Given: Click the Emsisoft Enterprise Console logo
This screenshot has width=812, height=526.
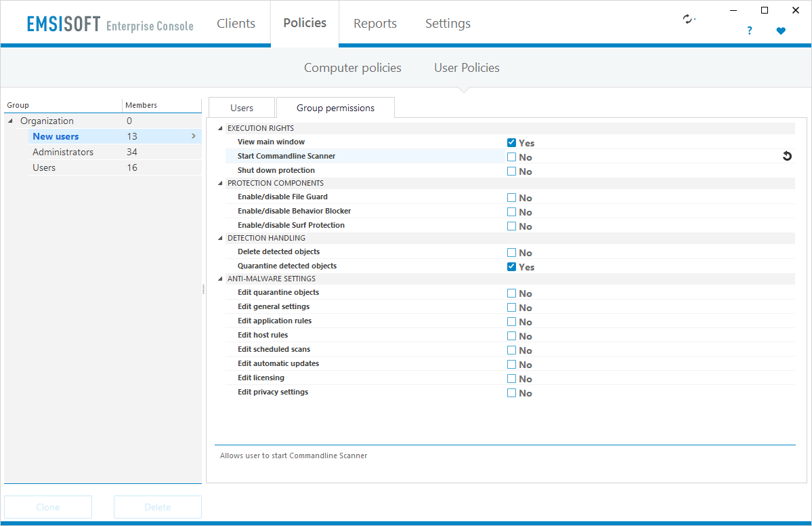Looking at the screenshot, I should (x=110, y=24).
